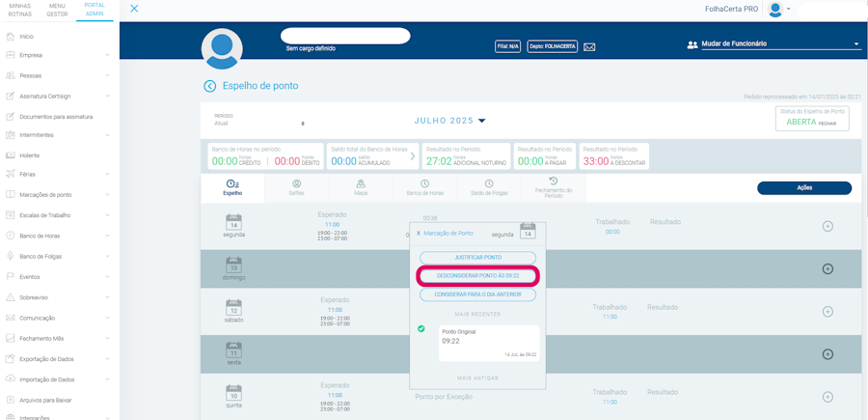Click the Fechamento Mês chart icon
The height and width of the screenshot is (420, 868).
[x=10, y=338]
